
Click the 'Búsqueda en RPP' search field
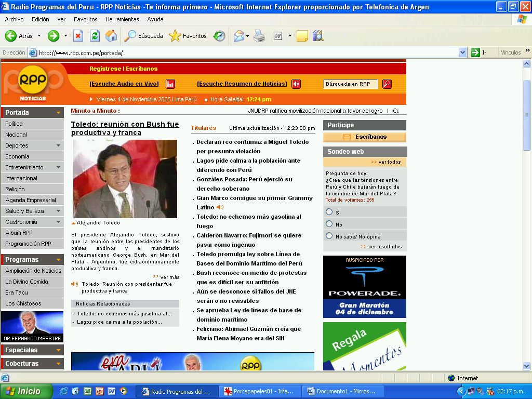click(350, 84)
